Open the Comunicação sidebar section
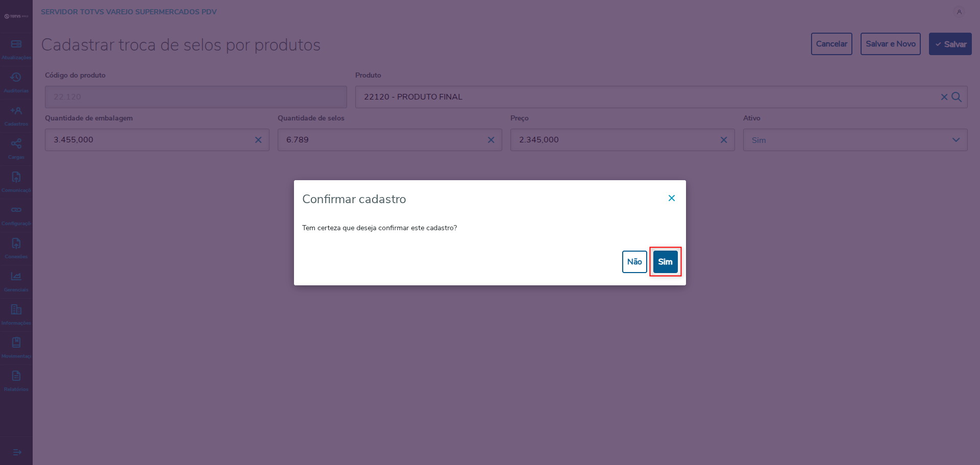980x465 pixels. point(16,182)
